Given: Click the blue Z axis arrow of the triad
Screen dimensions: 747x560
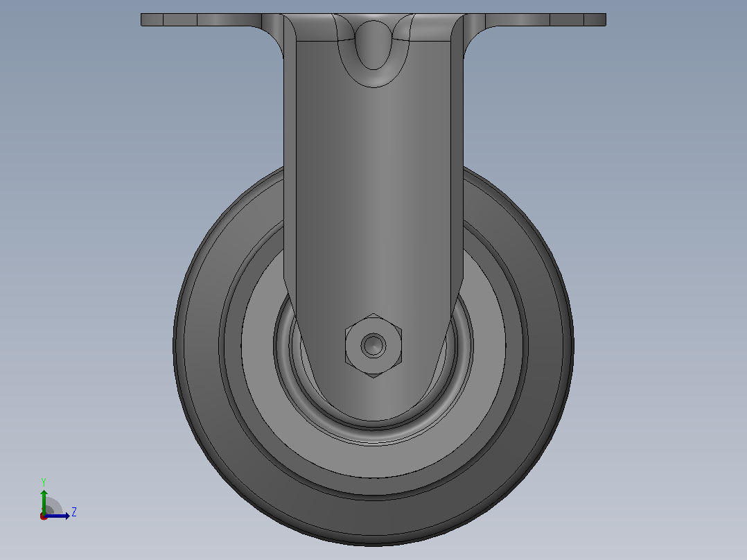Looking at the screenshot, I should [x=57, y=516].
